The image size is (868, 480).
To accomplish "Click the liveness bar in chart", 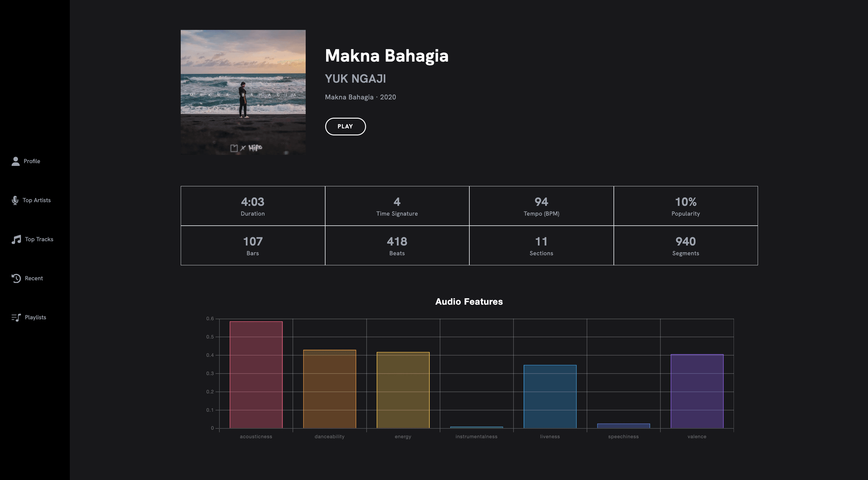I will coord(550,396).
